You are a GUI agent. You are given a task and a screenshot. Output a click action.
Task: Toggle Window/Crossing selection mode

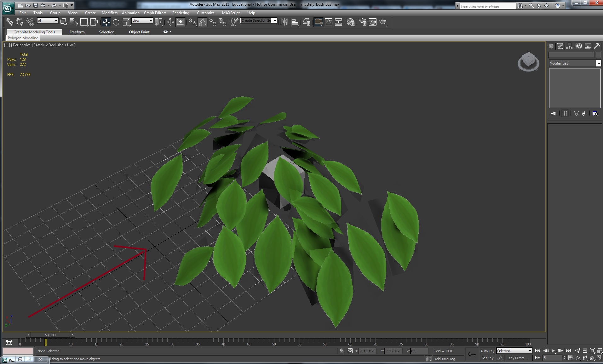(94, 22)
